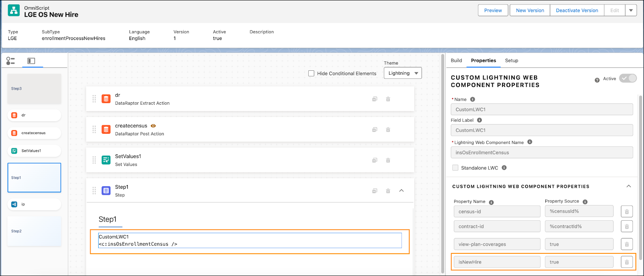
Task: Delete the census-id property row
Action: pos(627,211)
